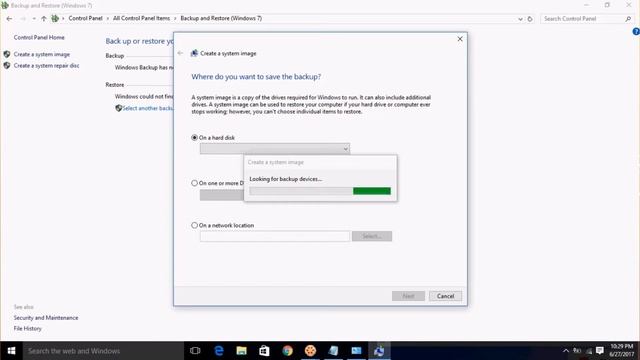Click Create a system image sidebar link
The image size is (640, 360).
(x=42, y=54)
